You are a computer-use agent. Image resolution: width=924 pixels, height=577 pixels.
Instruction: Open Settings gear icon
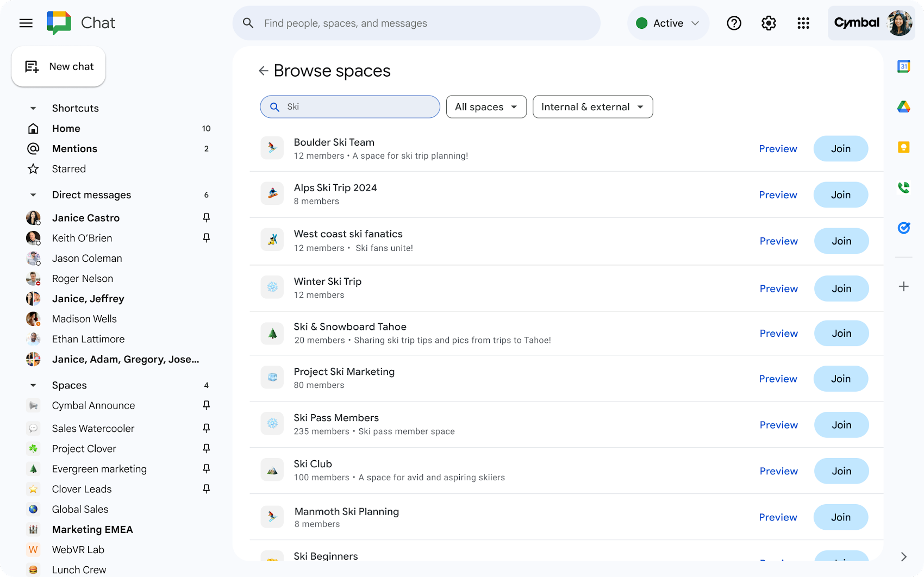pos(769,23)
